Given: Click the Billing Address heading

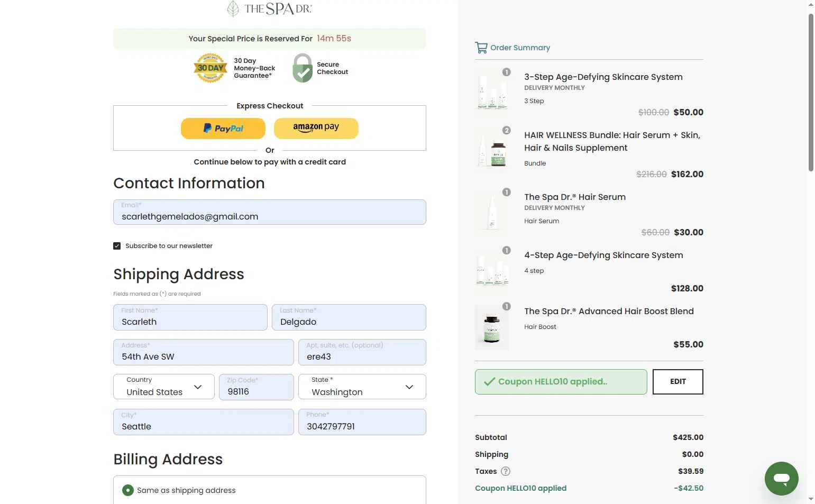Looking at the screenshot, I should coord(168,459).
